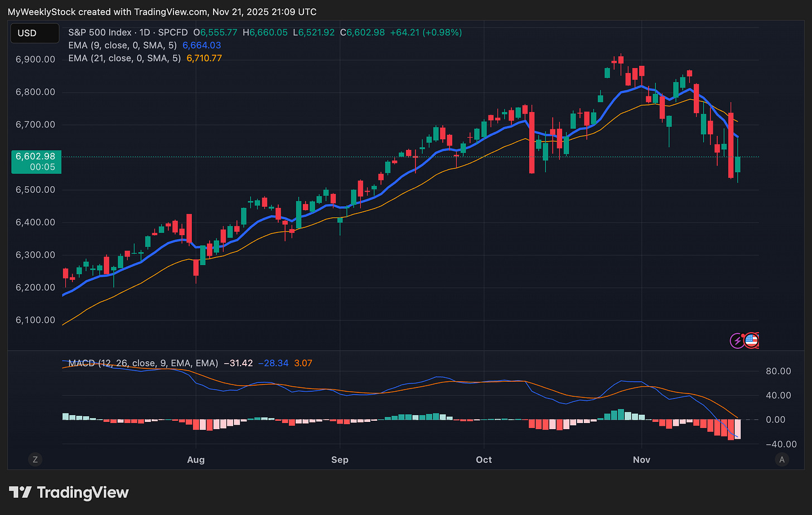Click the 00:05 bar countdown timer
This screenshot has width=812, height=515.
pyautogui.click(x=42, y=167)
